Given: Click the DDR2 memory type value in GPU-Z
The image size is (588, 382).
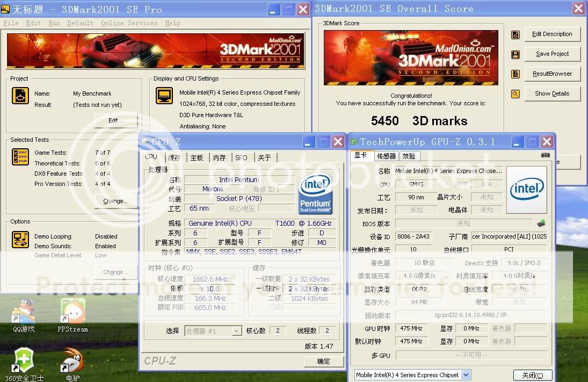Looking at the screenshot, I should click(x=419, y=289).
